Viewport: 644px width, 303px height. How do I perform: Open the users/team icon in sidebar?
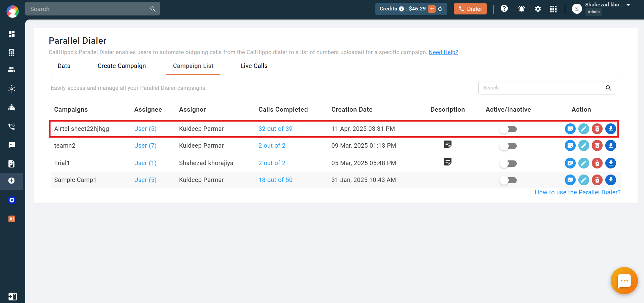click(x=12, y=69)
